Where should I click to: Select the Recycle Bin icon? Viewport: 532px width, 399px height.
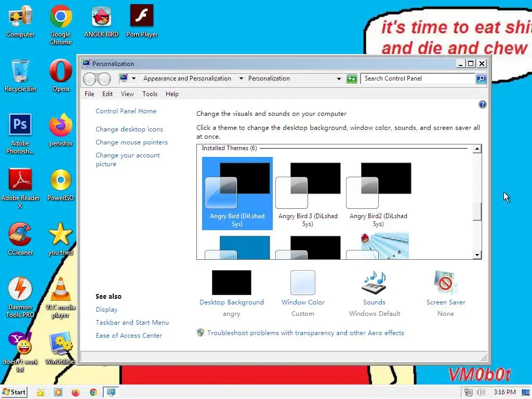point(20,75)
